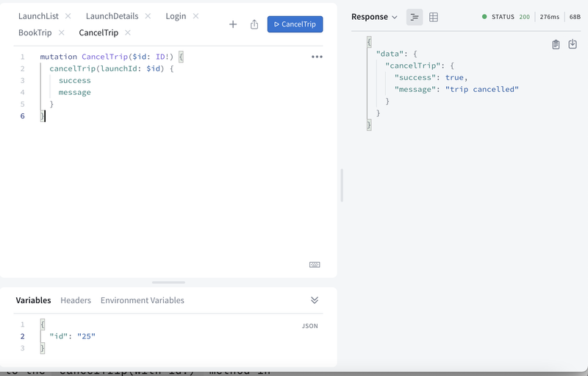Run the CancelTrip mutation
Viewport: 588px width, 376px height.
click(295, 24)
